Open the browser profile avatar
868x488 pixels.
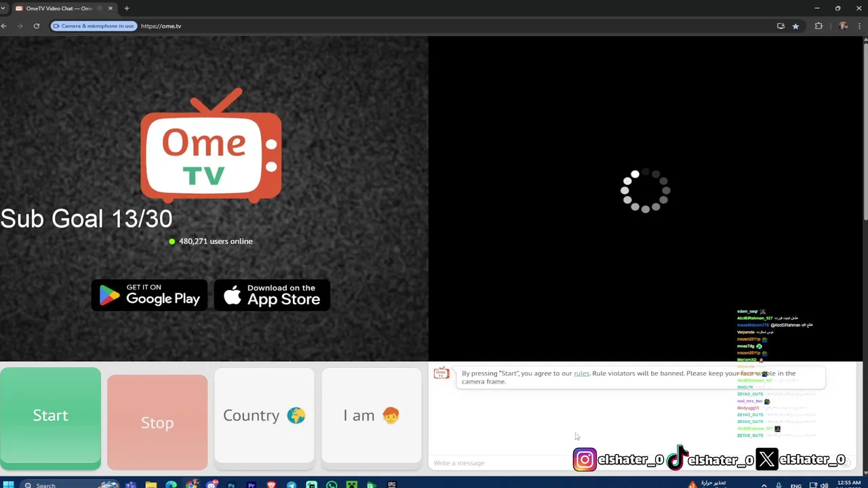click(843, 26)
